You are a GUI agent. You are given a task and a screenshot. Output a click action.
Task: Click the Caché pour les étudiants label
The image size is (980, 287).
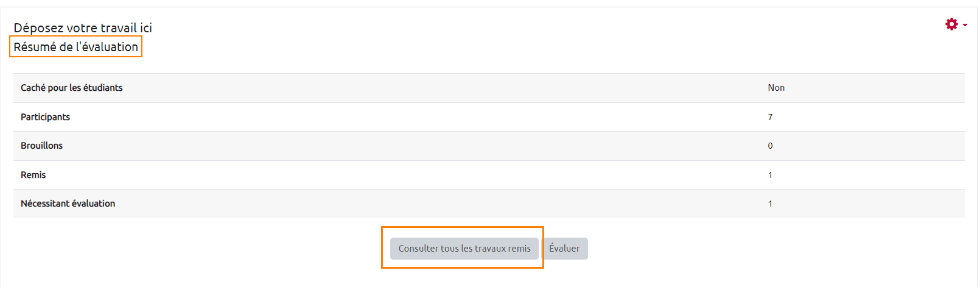71,88
